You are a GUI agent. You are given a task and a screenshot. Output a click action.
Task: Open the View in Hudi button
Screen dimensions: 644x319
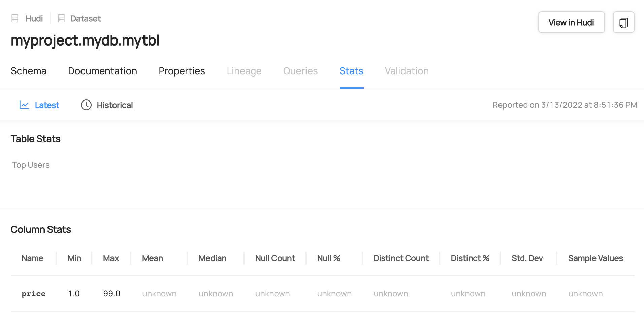571,23
